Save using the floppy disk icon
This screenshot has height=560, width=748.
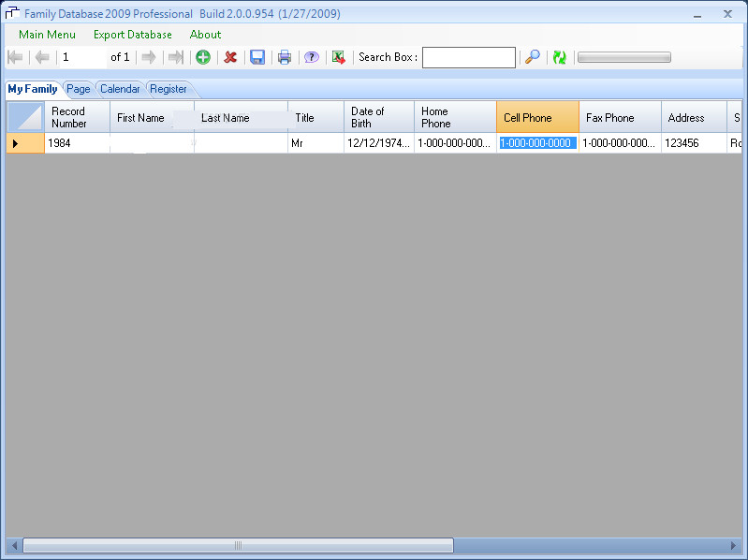(257, 58)
